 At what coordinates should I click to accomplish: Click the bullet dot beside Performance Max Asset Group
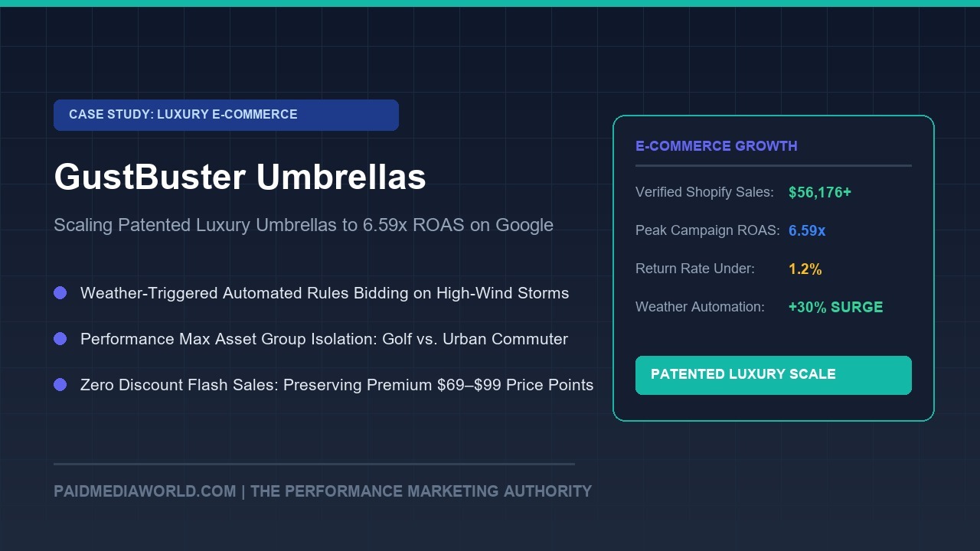(x=60, y=339)
